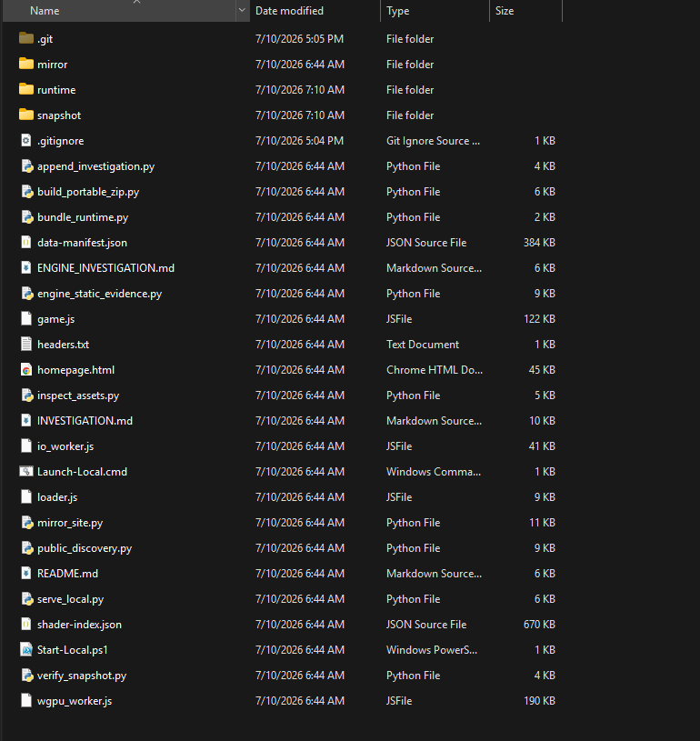This screenshot has height=741, width=700.
Task: Select the file name append_investigation.py
Action: [96, 166]
